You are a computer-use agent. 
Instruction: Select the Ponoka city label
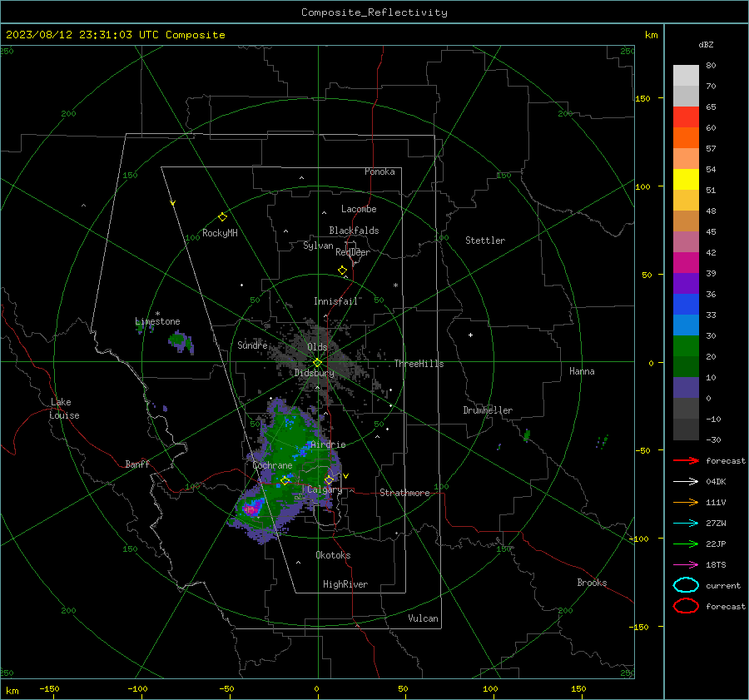(x=379, y=171)
